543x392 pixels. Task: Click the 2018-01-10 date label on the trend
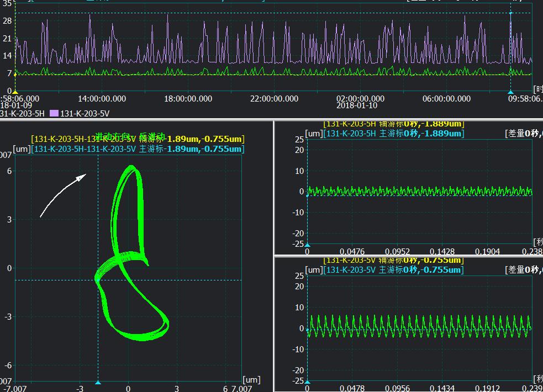coord(357,105)
